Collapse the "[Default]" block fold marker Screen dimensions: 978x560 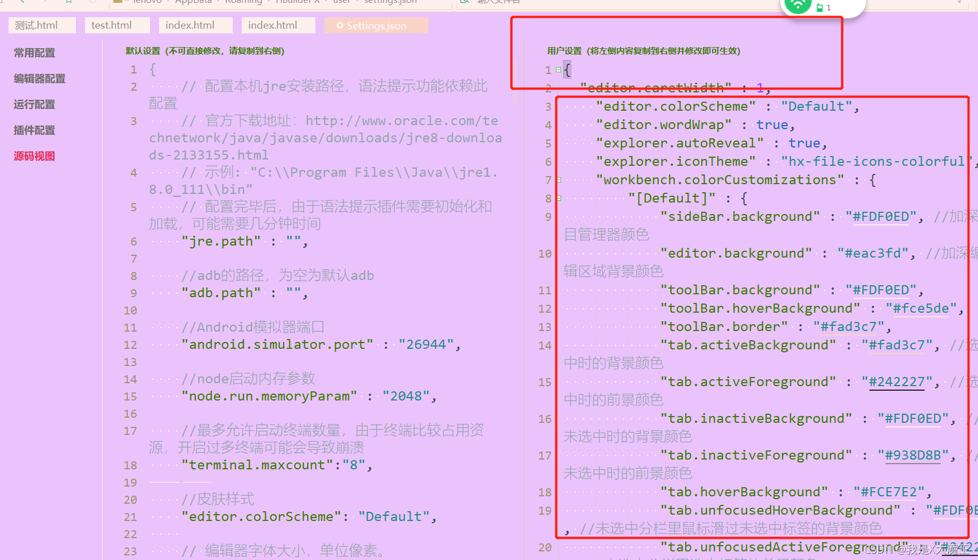[558, 199]
